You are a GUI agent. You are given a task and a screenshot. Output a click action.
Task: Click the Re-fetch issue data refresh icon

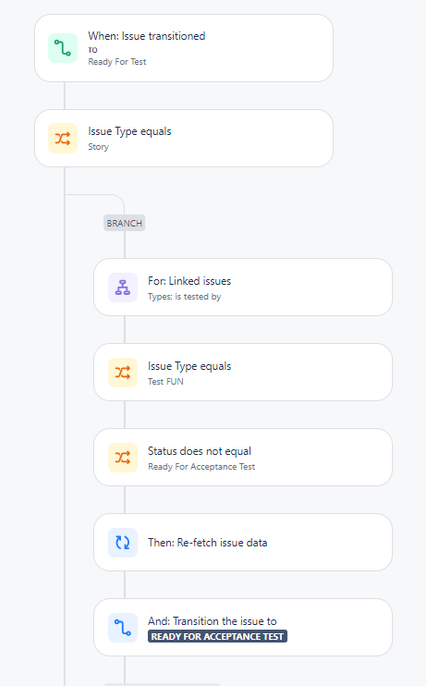pyautogui.click(x=122, y=542)
